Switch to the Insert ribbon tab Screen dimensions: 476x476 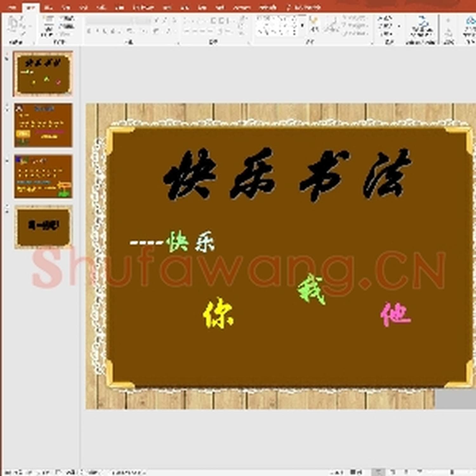point(48,7)
